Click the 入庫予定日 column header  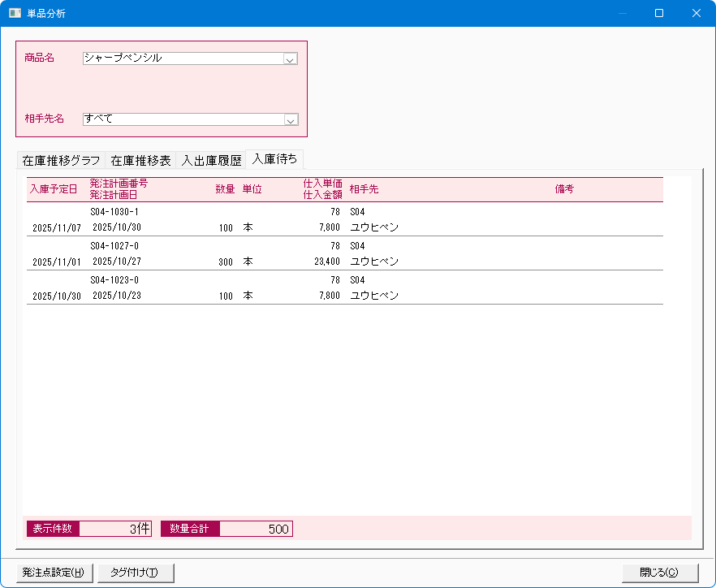[54, 189]
